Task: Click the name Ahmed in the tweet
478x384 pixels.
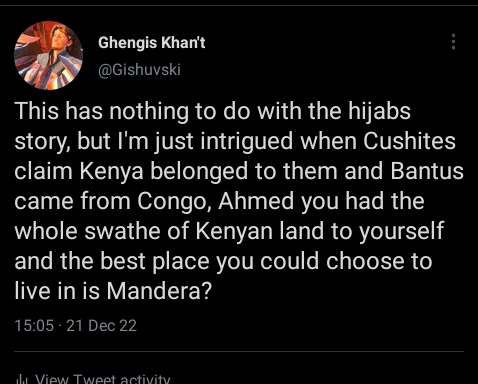Action: [256, 201]
